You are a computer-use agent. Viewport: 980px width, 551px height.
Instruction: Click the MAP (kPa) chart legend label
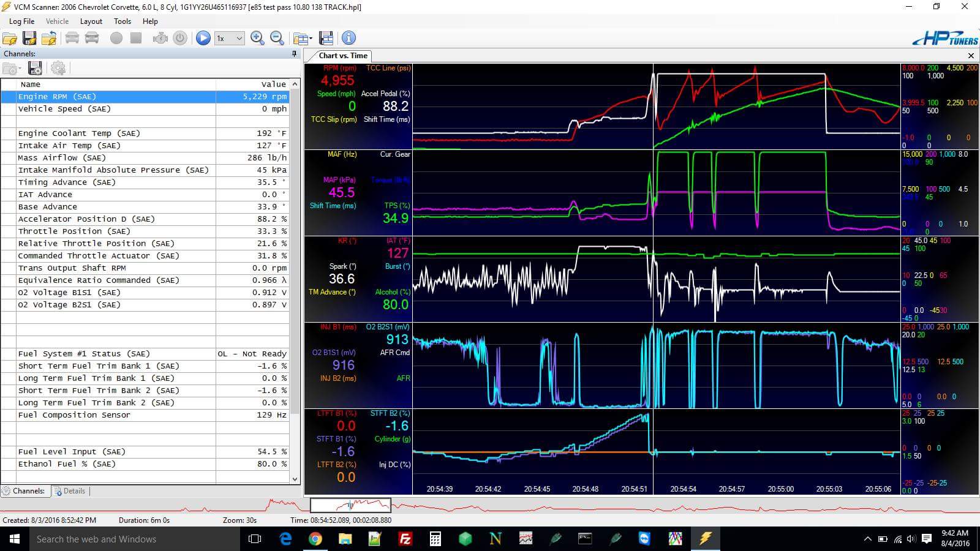coord(339,180)
